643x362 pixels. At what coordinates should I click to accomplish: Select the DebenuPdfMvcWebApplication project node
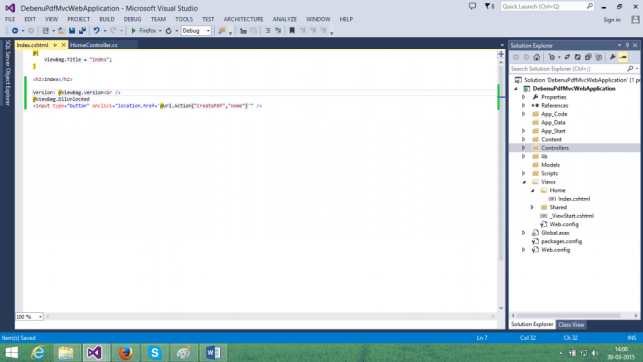[x=574, y=89]
